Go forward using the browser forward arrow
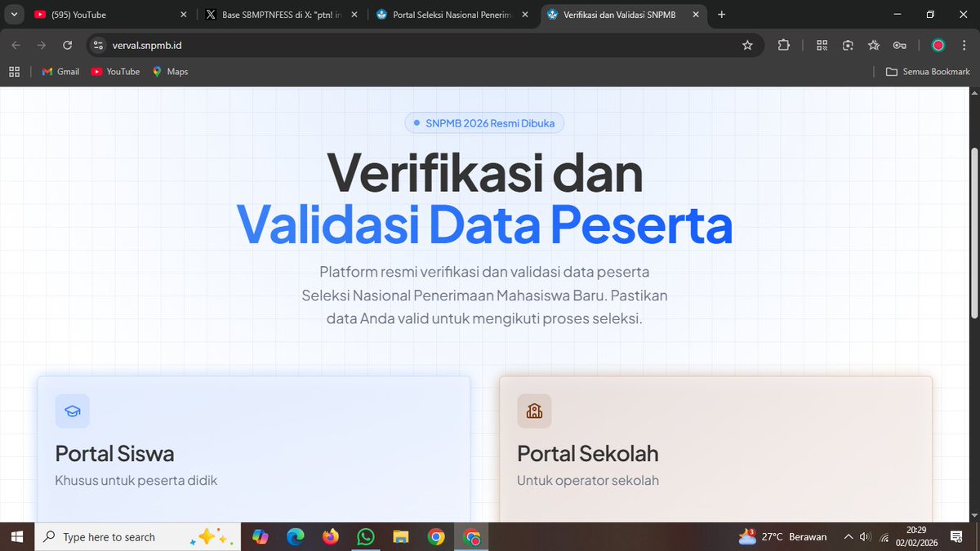 pos(42,45)
